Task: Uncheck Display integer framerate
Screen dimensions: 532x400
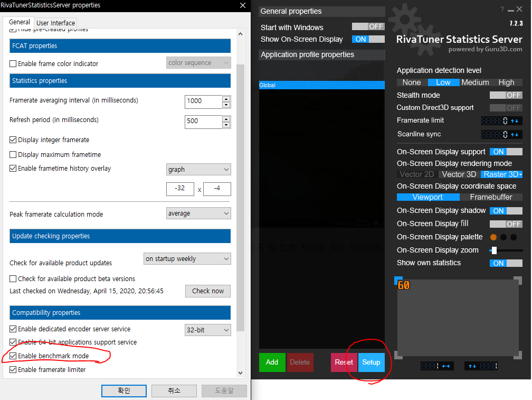Action: (13, 139)
